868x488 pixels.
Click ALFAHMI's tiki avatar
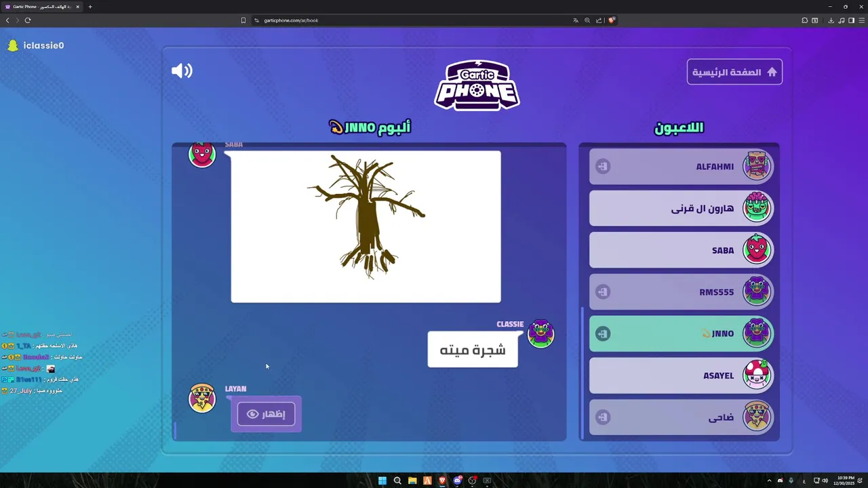pos(757,166)
